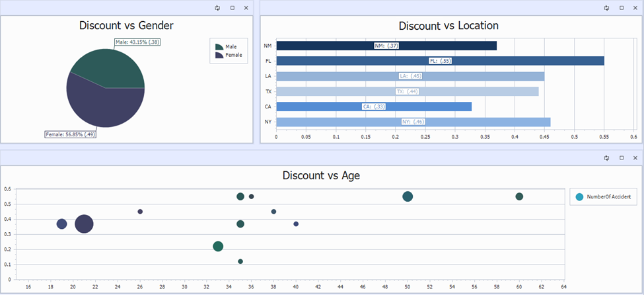Click the small bubble at age 26

point(140,212)
